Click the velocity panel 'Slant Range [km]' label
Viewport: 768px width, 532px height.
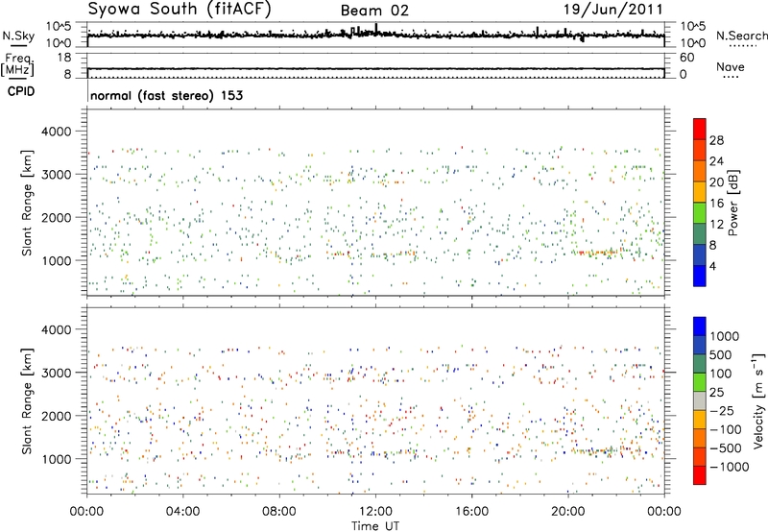[27, 401]
